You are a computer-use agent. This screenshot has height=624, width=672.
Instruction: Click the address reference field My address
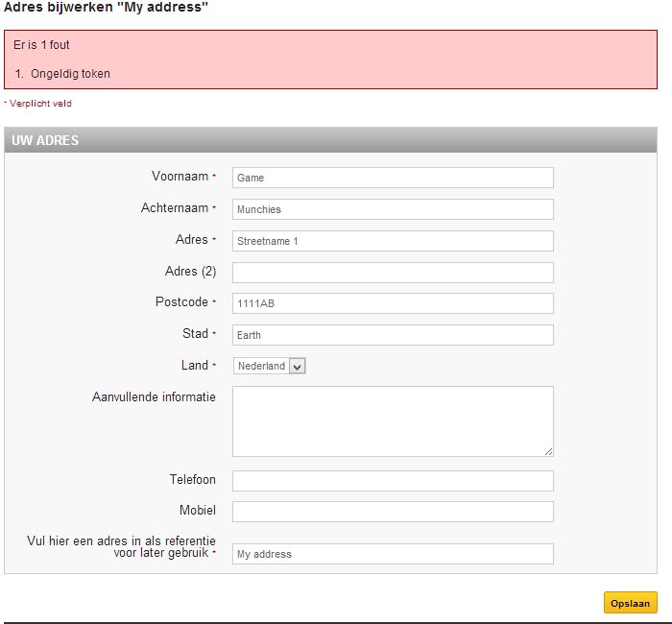point(393,554)
